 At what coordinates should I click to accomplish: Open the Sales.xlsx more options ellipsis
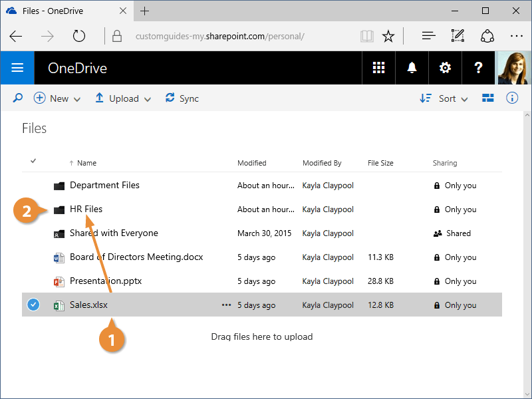pyautogui.click(x=226, y=305)
